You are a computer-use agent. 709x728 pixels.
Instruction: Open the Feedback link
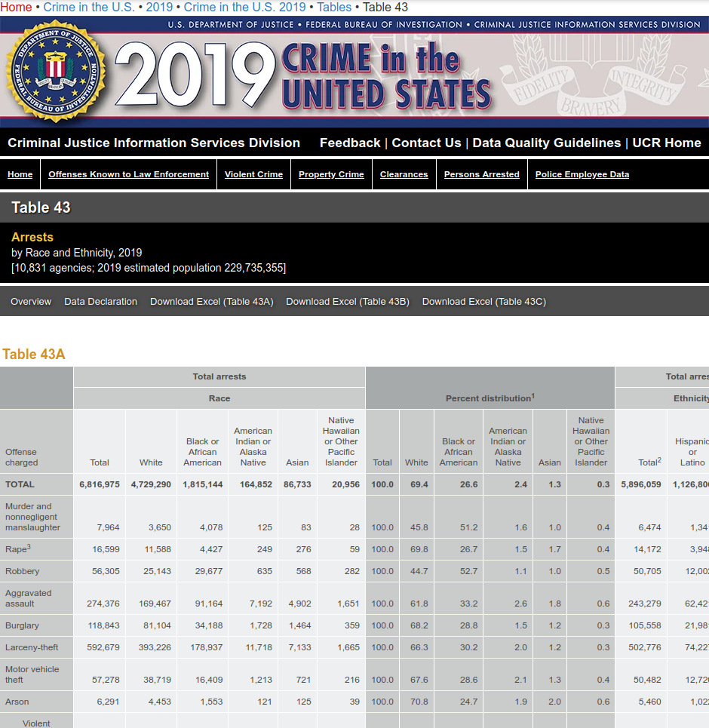350,143
